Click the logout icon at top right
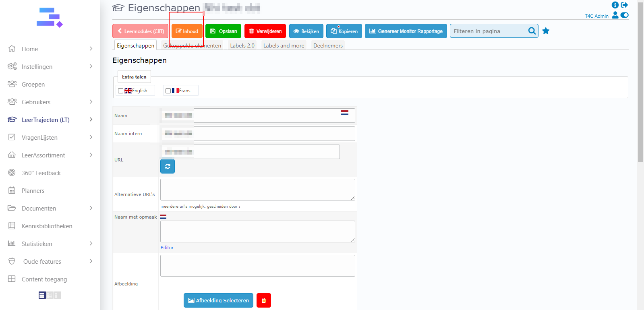Screen dimensions: 644x310 [624, 5]
